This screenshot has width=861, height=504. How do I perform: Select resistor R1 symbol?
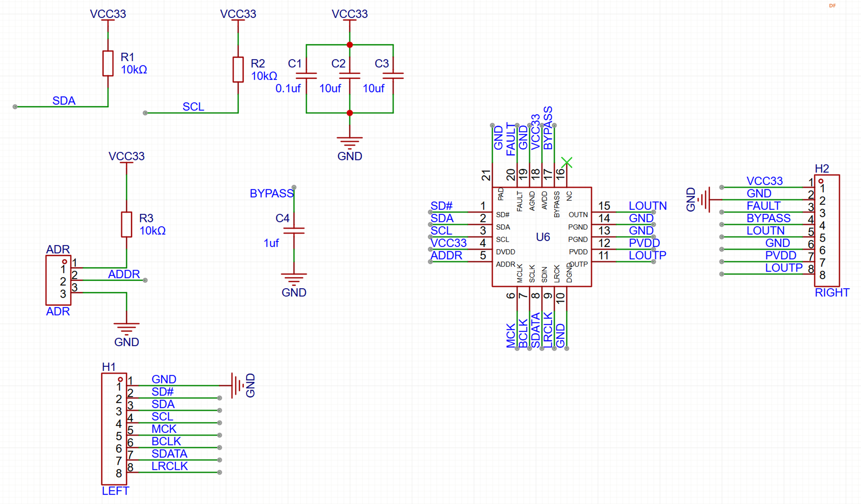pos(108,63)
